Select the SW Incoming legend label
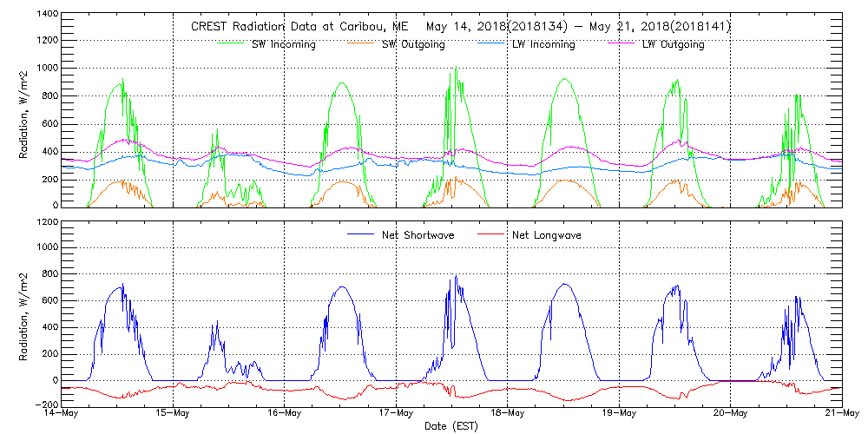Screen dimensions: 868x434 pyautogui.click(x=282, y=44)
